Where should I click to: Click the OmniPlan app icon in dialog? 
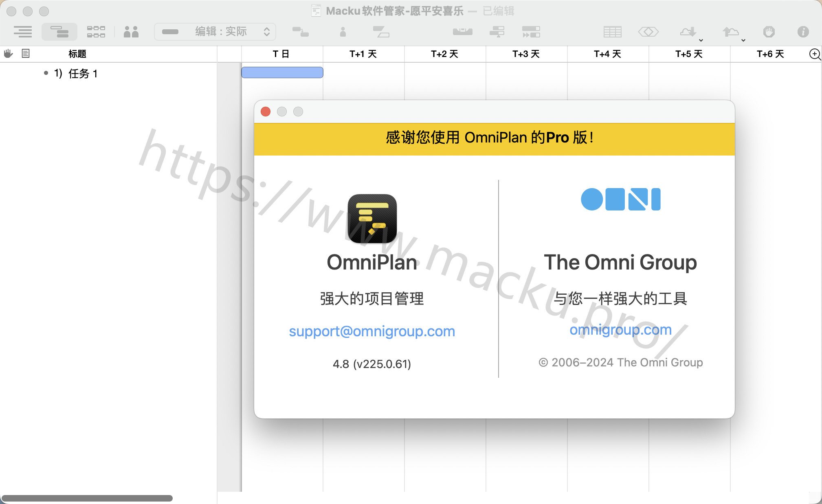pos(372,219)
